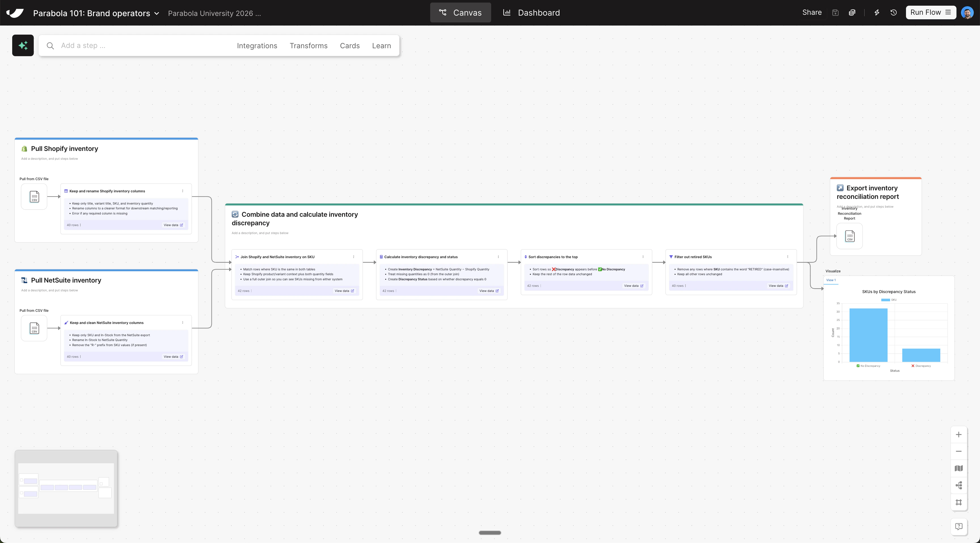The width and height of the screenshot is (980, 543).
Task: Select the View 1 chart tab
Action: tap(831, 280)
